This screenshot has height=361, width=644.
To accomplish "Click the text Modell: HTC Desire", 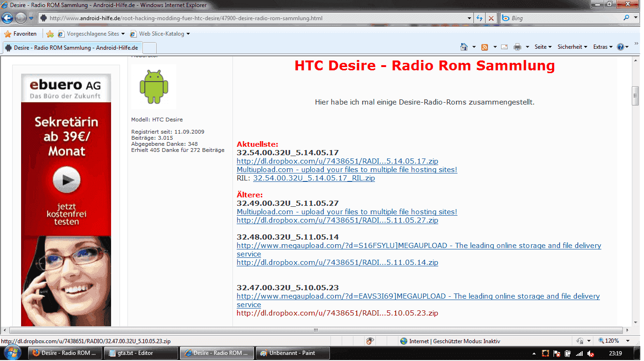I will point(157,120).
